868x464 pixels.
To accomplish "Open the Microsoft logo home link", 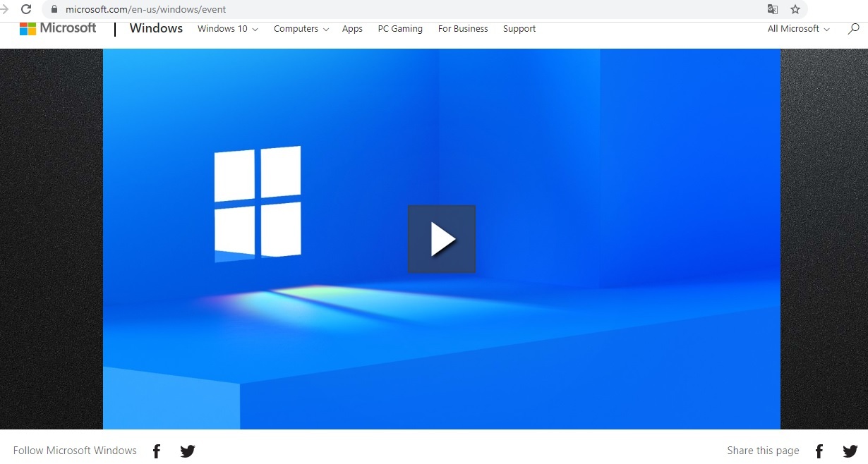I will click(58, 28).
